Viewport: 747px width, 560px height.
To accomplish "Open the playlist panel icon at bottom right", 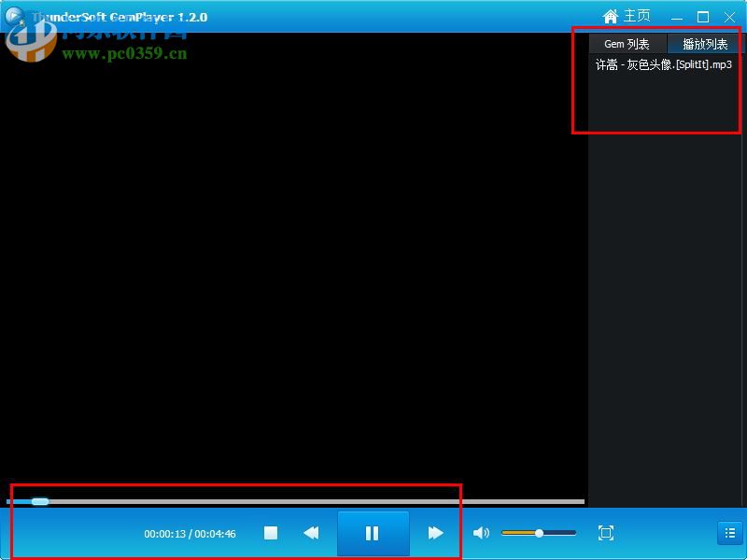I will pyautogui.click(x=729, y=533).
